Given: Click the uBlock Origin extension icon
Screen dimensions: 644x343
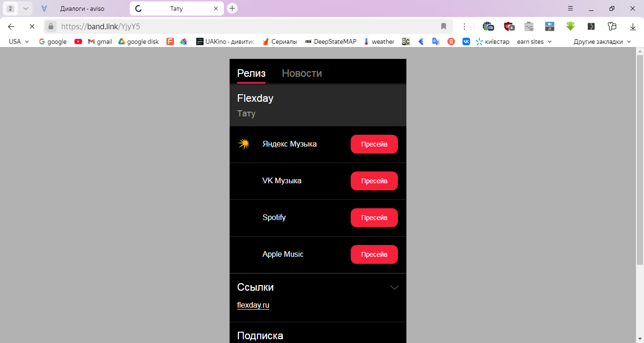Looking at the screenshot, I should click(x=509, y=26).
